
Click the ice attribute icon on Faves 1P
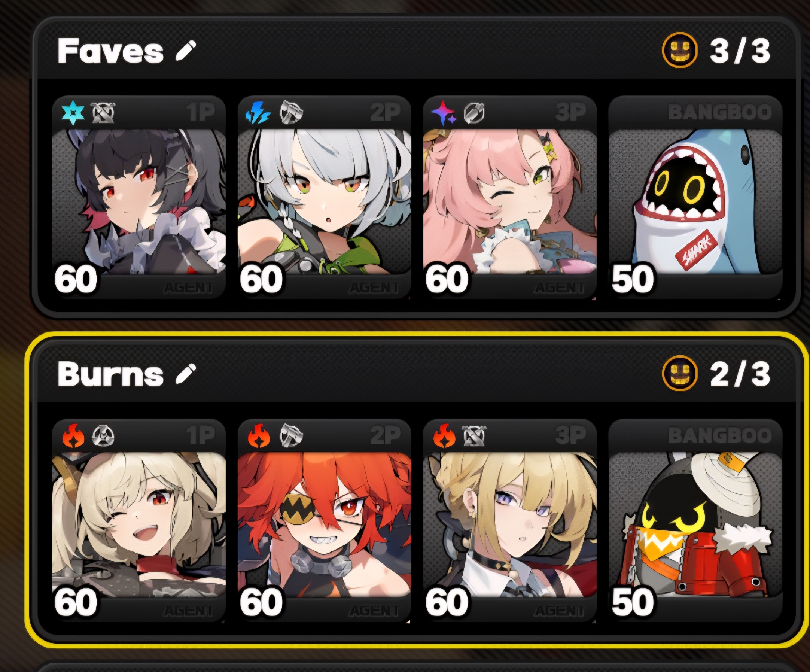[73, 113]
